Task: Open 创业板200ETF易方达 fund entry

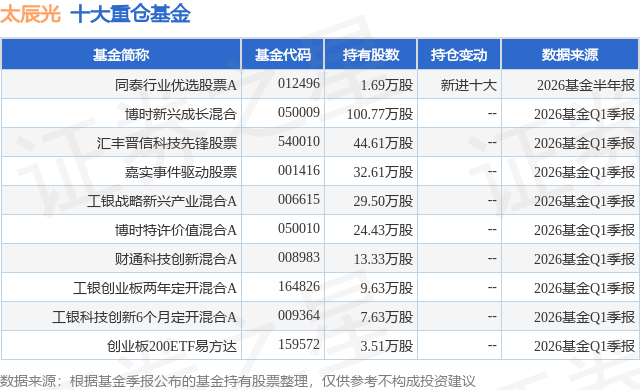Action: [x=171, y=346]
